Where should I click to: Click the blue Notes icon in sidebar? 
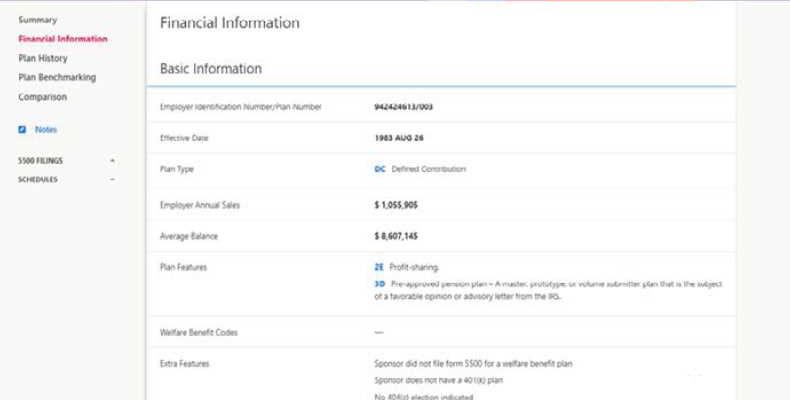point(22,130)
